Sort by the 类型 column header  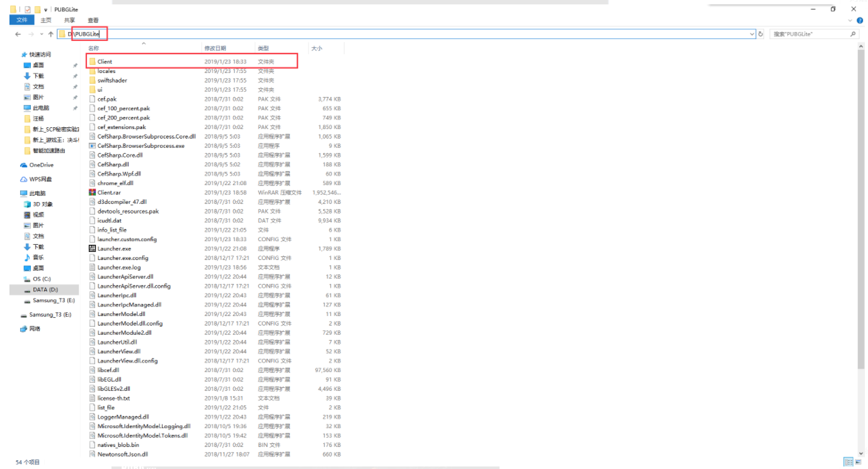263,48
